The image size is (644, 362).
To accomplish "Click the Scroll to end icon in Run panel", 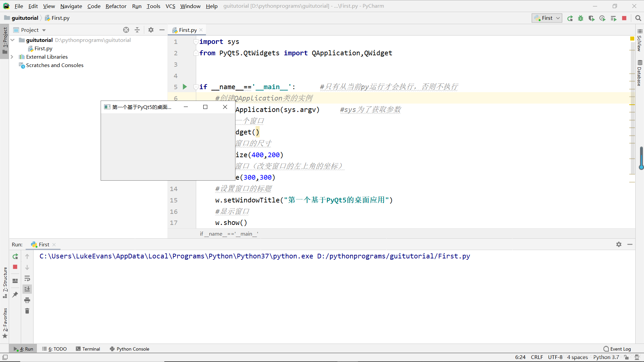I will 28,289.
